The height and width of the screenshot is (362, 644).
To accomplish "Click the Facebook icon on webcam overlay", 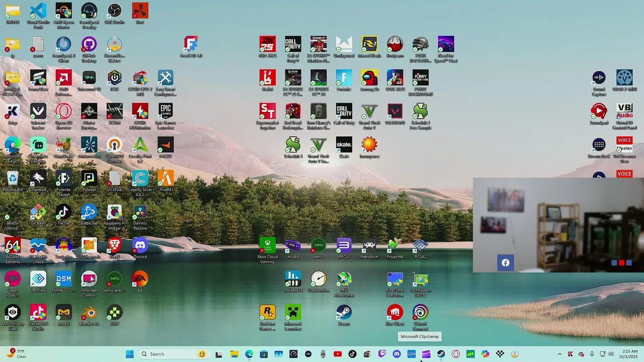I will click(x=506, y=262).
